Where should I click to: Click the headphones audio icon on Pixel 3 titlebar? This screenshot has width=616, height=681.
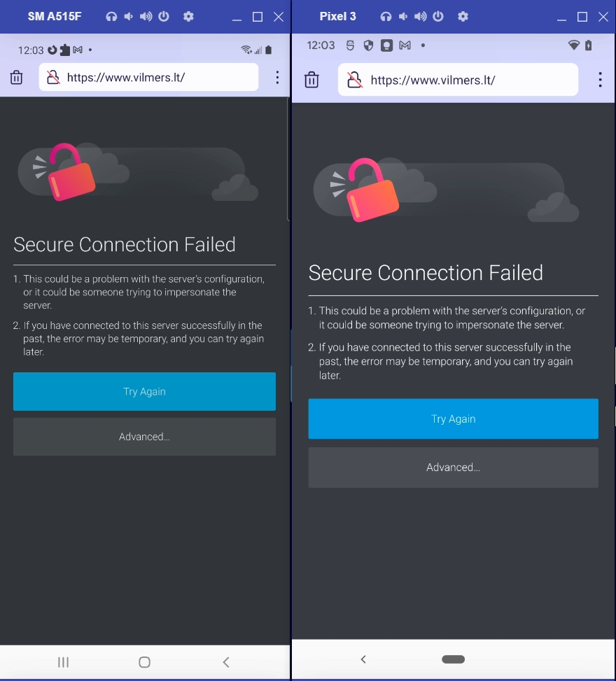(x=386, y=16)
